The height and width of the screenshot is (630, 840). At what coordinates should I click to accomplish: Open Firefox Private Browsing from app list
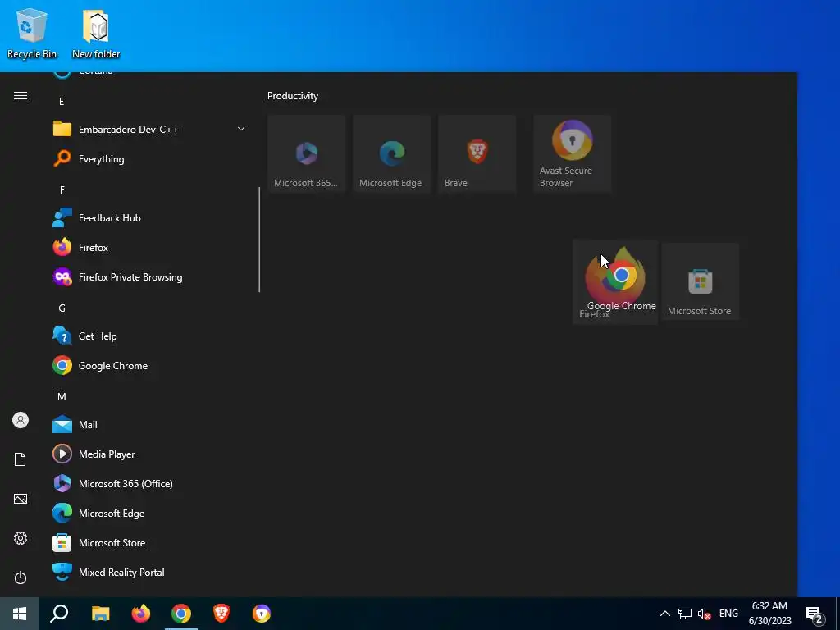click(149, 277)
